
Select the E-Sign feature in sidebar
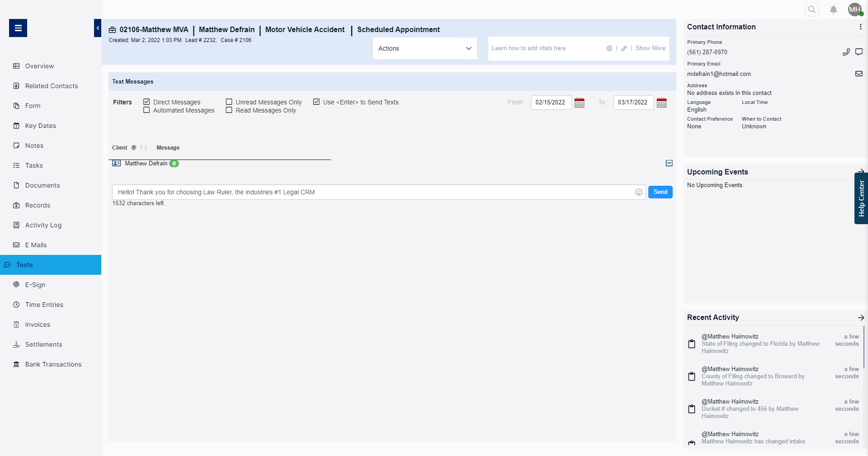click(x=35, y=285)
